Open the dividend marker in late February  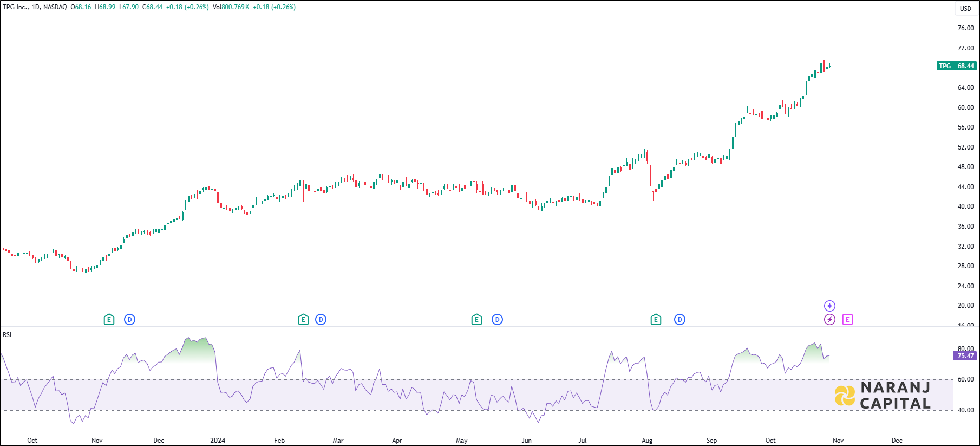click(321, 320)
